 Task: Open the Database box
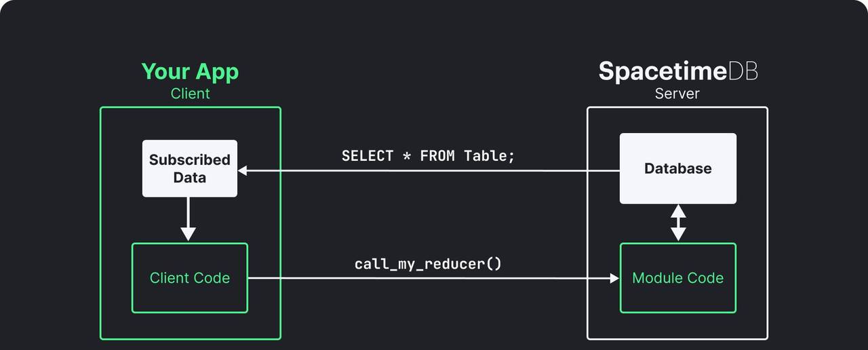pyautogui.click(x=678, y=168)
